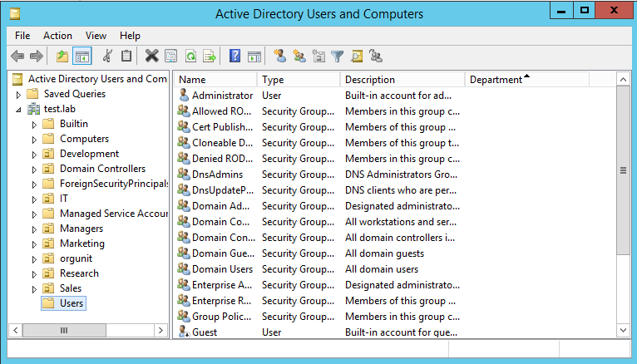
Task: Toggle Show/Hide Action Pane icon
Action: [x=254, y=57]
